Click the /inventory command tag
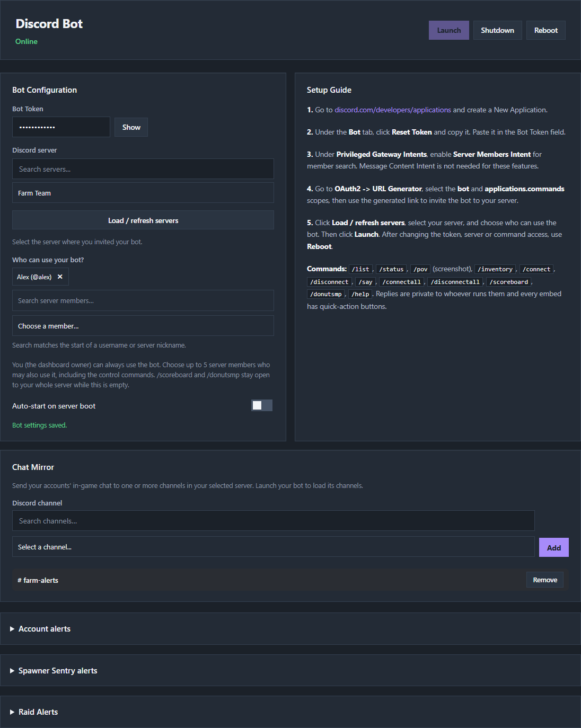Image resolution: width=581 pixels, height=728 pixels. (495, 269)
